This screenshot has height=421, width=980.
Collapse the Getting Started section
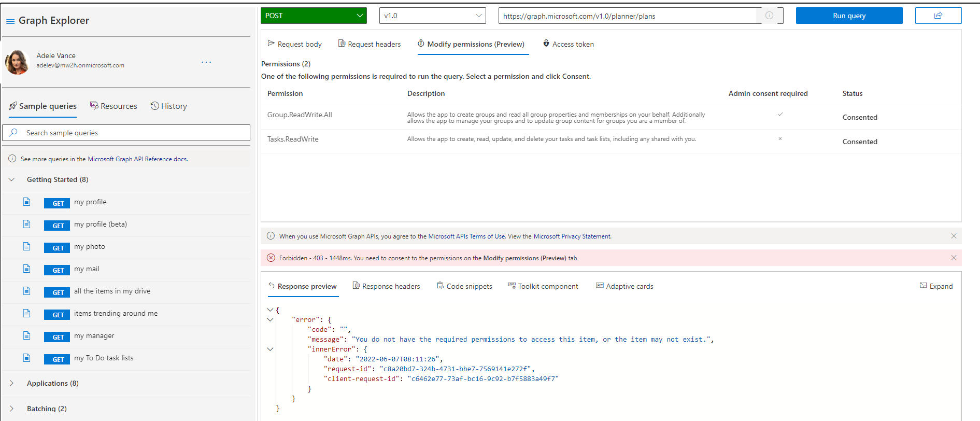pos(11,179)
